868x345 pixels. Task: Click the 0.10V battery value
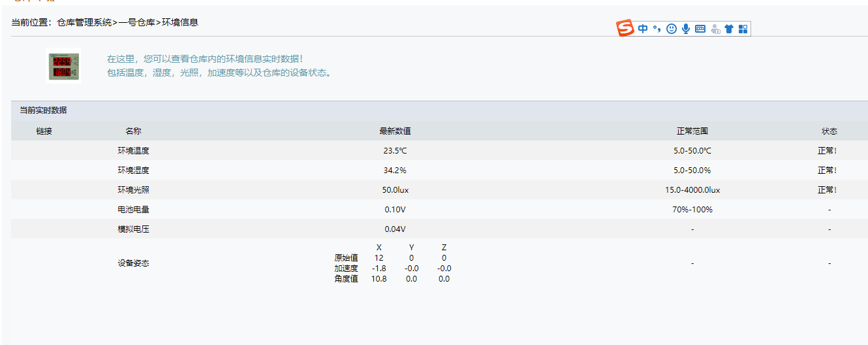click(x=395, y=210)
